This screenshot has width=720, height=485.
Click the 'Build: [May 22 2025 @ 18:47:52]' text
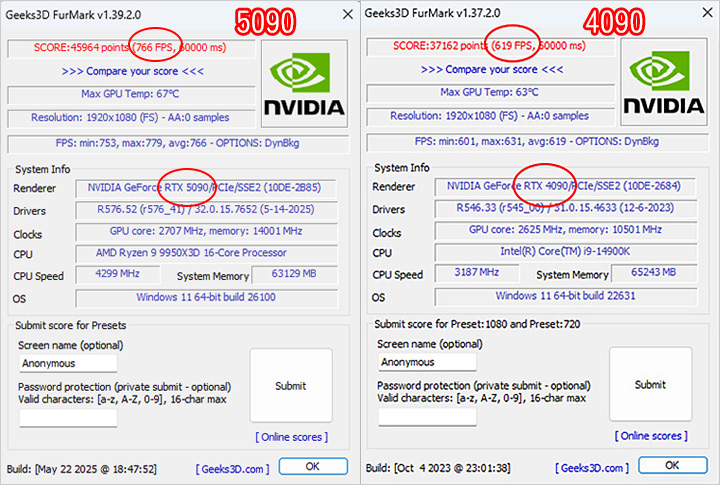pos(82,469)
